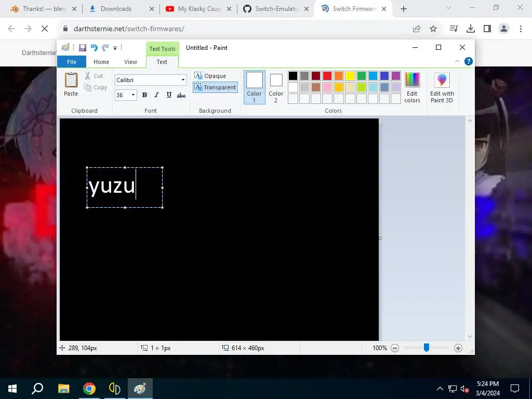The height and width of the screenshot is (399, 532).
Task: Switch to the Switch-Emulator GitHub tab
Action: coord(276,9)
